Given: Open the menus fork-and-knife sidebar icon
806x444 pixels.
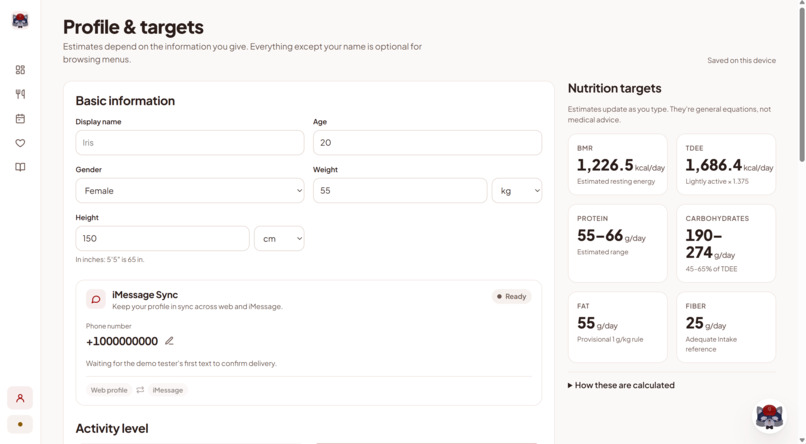Looking at the screenshot, I should [x=20, y=94].
